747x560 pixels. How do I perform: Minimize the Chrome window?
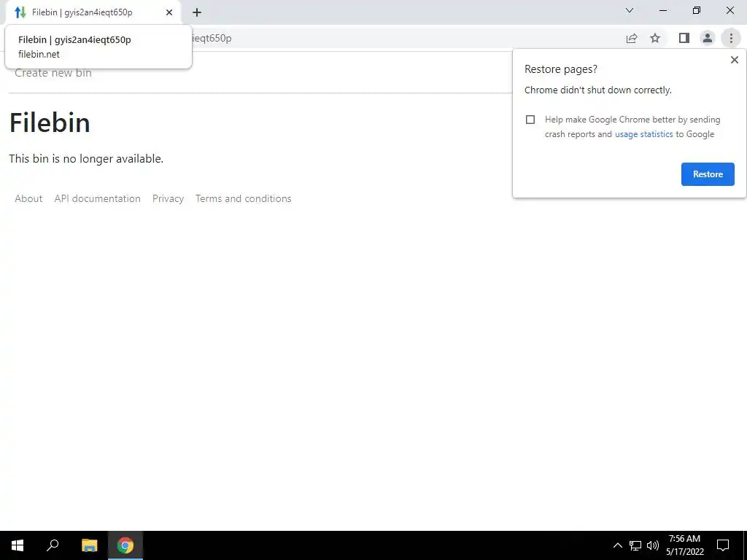tap(662, 10)
